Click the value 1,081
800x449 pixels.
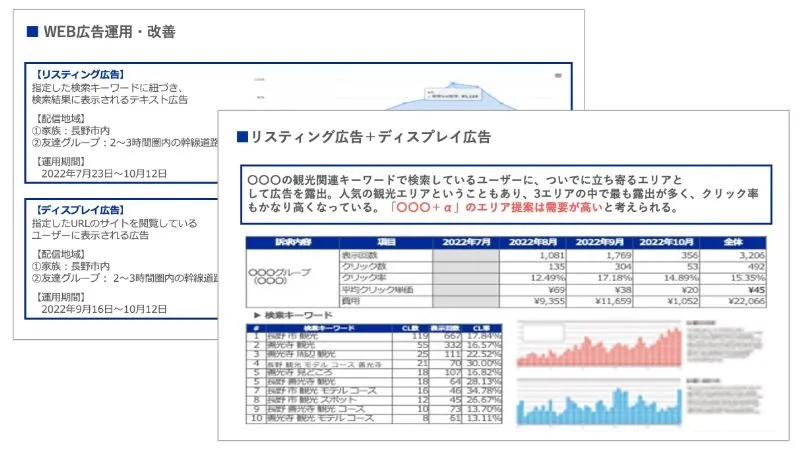(x=552, y=255)
